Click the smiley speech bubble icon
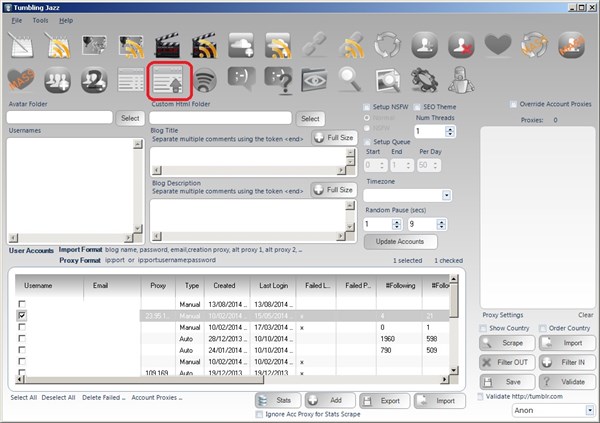This screenshot has height=423, width=600. (x=241, y=79)
